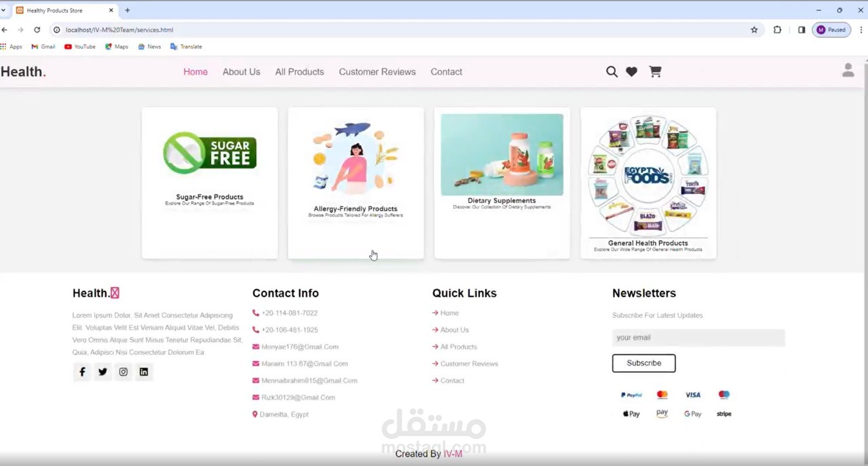Image resolution: width=868 pixels, height=466 pixels.
Task: Open the Customer Reviews navbar item
Action: pyautogui.click(x=377, y=72)
